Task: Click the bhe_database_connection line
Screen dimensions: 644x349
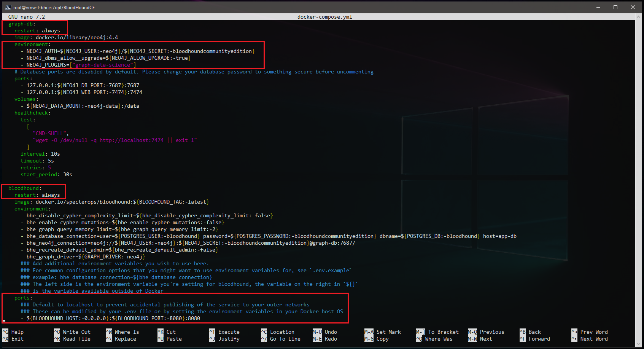Action: coord(269,236)
